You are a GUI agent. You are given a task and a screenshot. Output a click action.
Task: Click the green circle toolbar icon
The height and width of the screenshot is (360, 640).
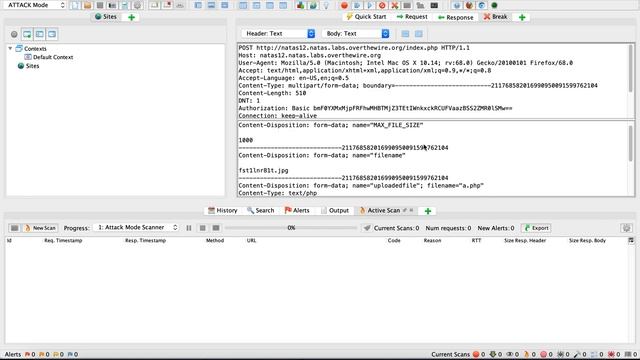tap(494, 5)
